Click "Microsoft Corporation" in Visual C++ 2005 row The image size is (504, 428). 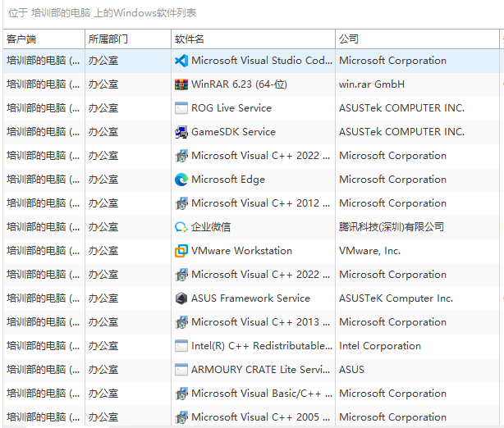pos(393,417)
